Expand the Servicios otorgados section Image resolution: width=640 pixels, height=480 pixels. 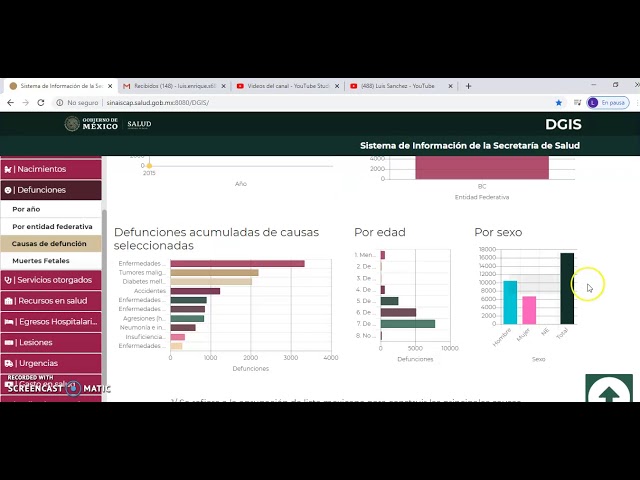[50, 280]
